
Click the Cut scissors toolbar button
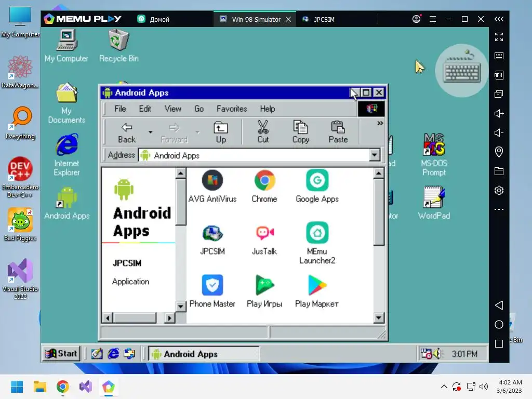[262, 132]
